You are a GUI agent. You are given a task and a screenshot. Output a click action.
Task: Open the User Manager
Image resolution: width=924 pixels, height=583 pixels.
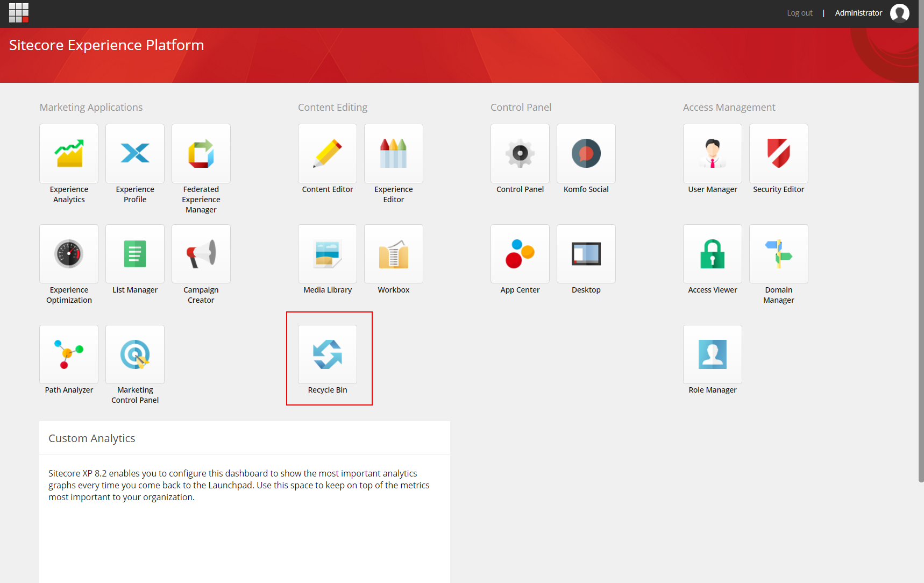[713, 154]
